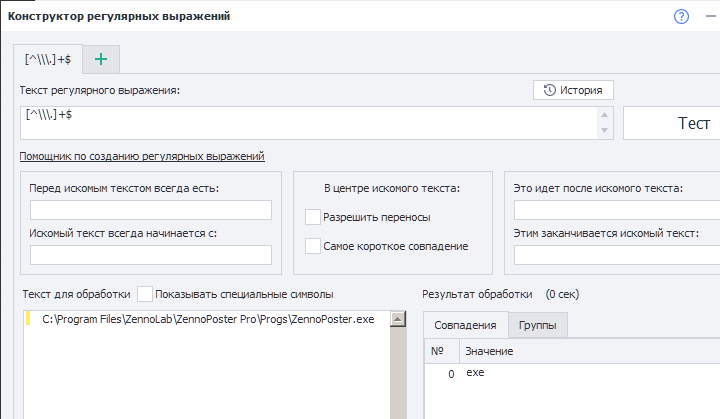Switch to the Группы results tab
Screen dimensions: 720x419
(537, 325)
